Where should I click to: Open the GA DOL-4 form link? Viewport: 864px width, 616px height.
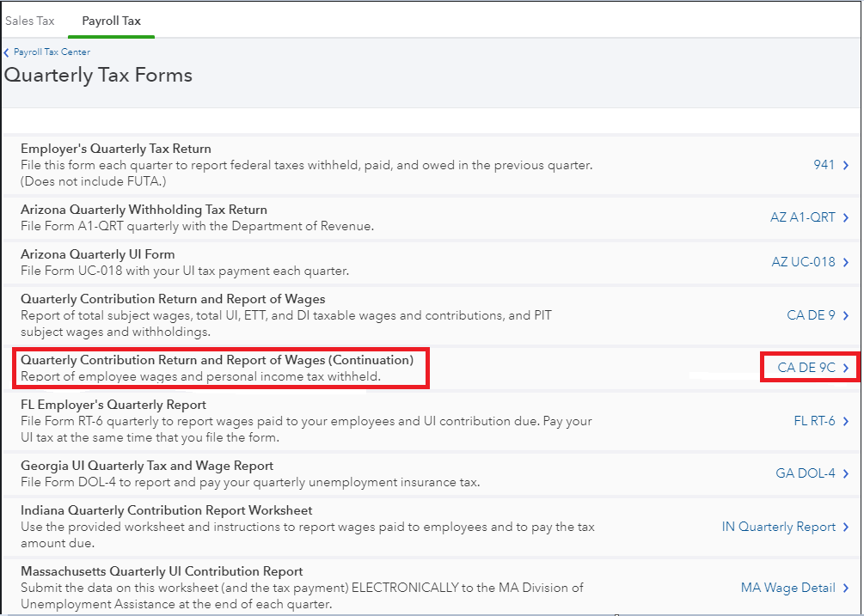click(805, 473)
